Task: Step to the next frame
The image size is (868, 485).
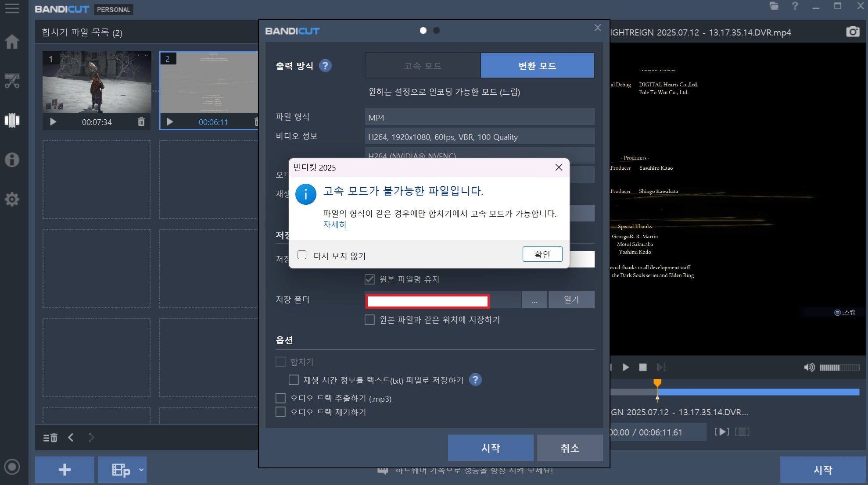Action: [x=661, y=367]
